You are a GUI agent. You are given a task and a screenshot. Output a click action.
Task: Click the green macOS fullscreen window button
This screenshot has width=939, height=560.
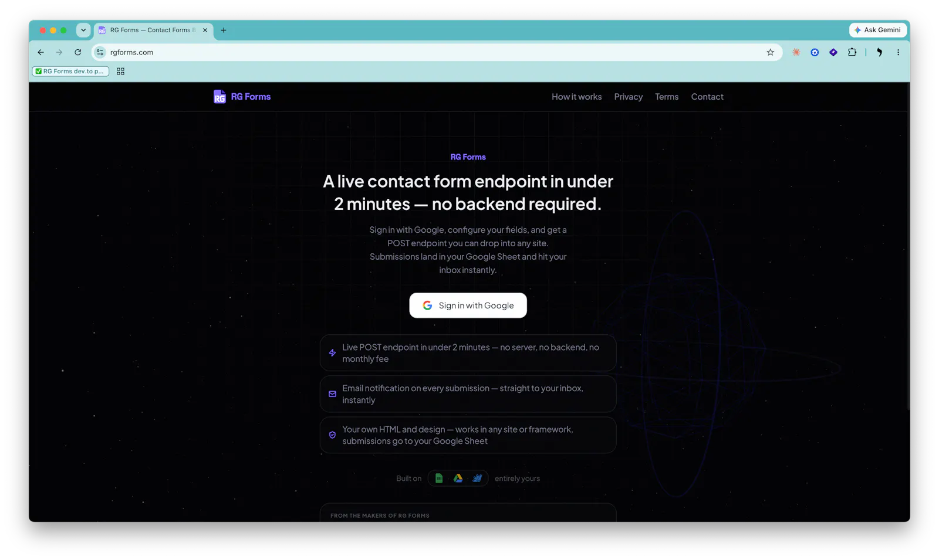[x=63, y=30]
